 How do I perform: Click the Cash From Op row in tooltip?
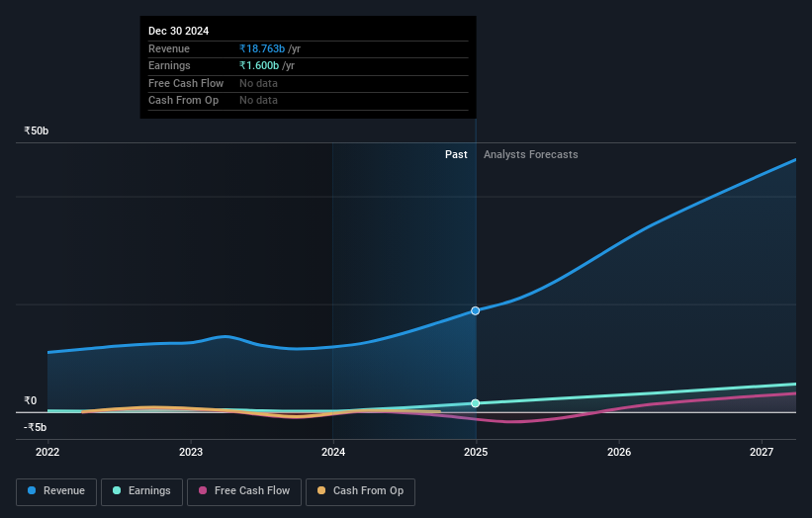coord(309,101)
